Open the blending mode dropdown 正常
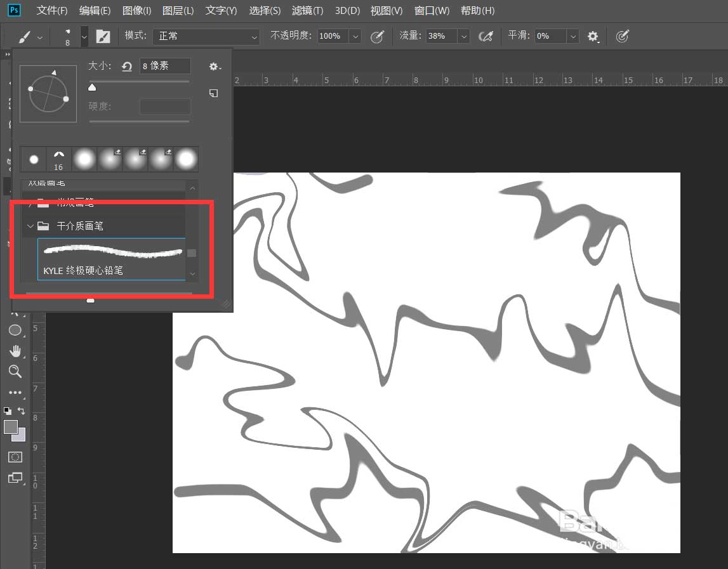 [x=206, y=36]
